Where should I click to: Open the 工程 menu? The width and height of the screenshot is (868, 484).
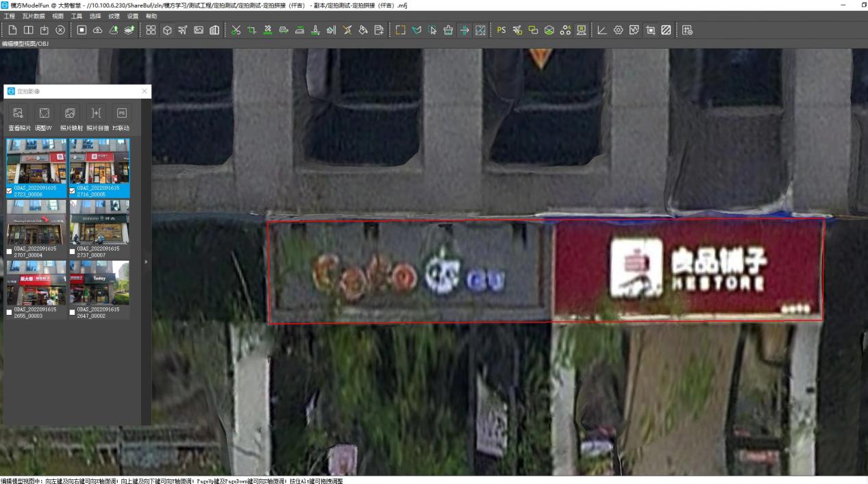click(x=9, y=16)
